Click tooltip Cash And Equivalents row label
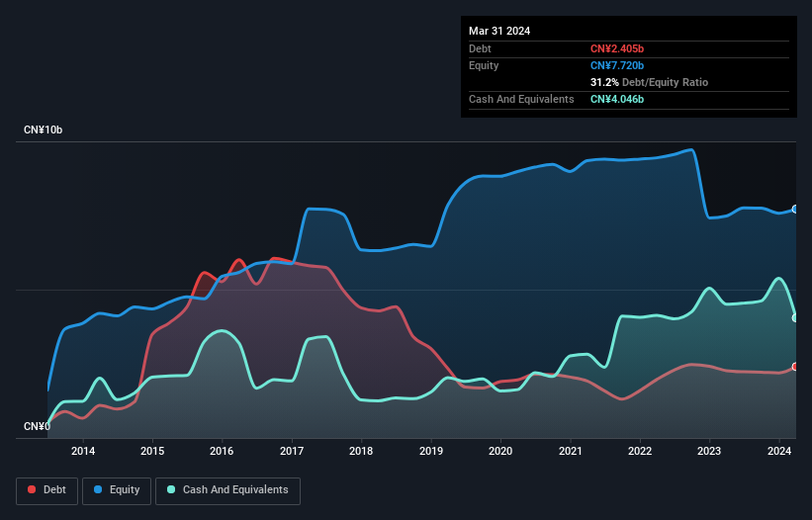 pyautogui.click(x=521, y=99)
